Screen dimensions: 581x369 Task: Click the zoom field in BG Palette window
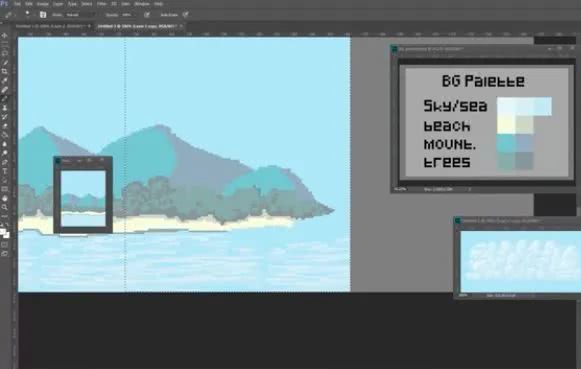(400, 189)
